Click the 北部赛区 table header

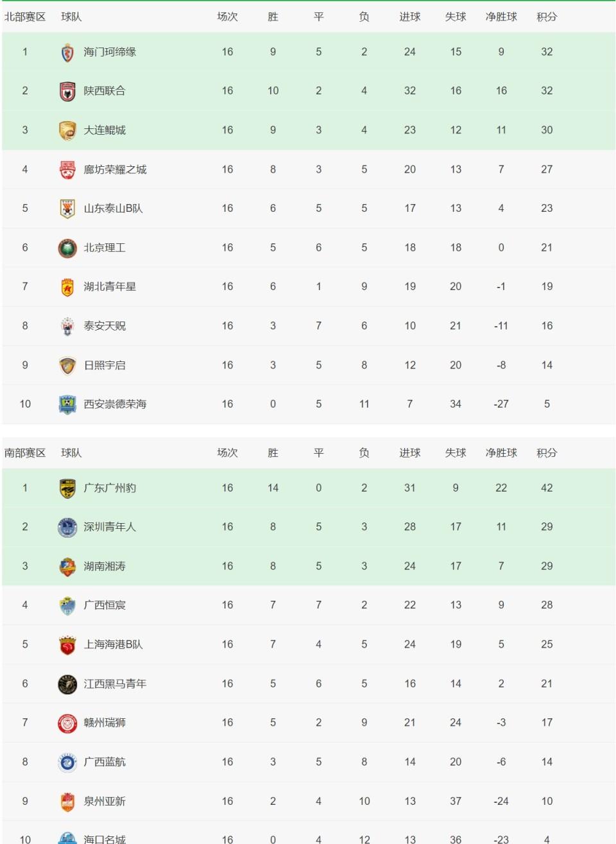(25, 17)
